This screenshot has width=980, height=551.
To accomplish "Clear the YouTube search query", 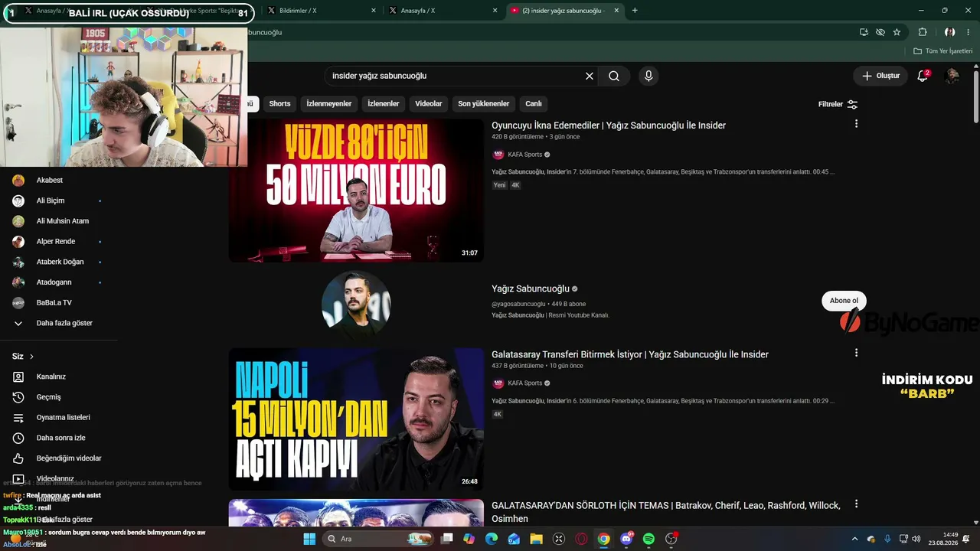I will (590, 76).
